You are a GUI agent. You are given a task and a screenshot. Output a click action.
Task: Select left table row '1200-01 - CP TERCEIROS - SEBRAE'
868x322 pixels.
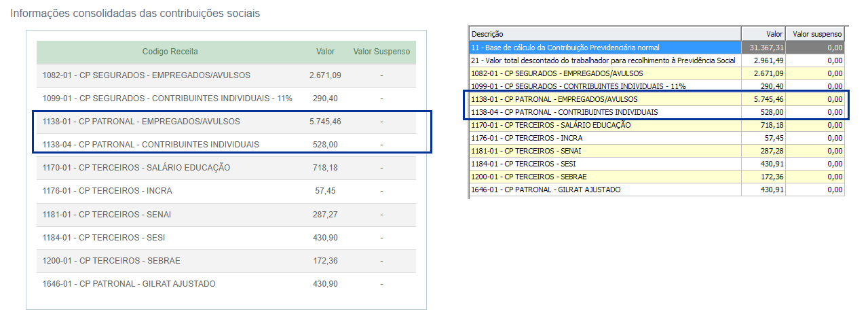click(x=226, y=261)
